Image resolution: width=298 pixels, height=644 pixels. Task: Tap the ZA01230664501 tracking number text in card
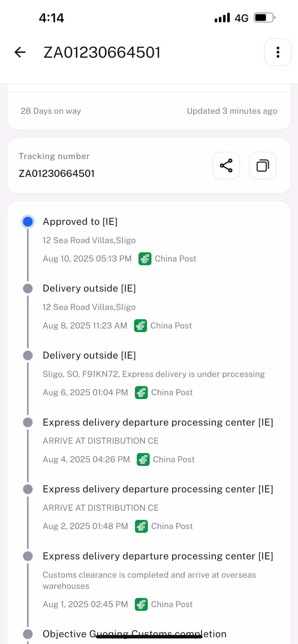57,173
